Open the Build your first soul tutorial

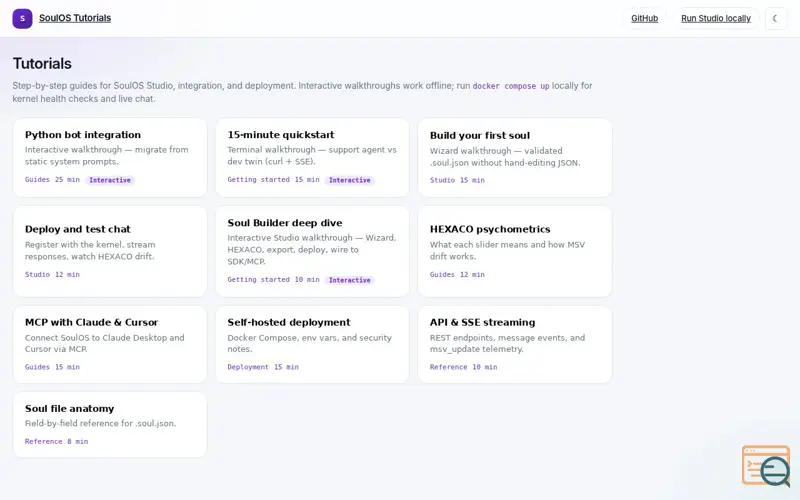tap(515, 157)
